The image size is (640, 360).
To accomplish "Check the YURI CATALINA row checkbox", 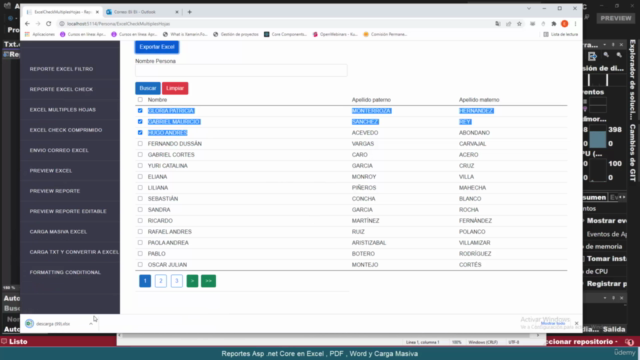I will click(x=140, y=166).
